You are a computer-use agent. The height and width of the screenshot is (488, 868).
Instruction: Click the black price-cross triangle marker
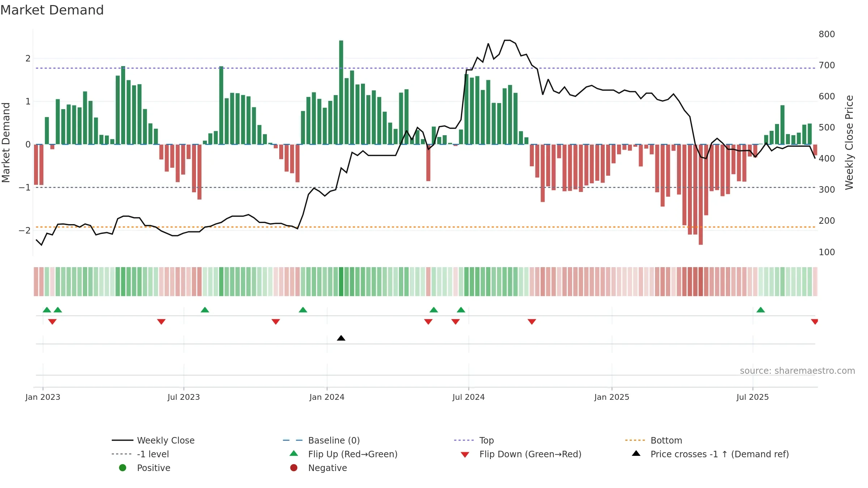click(x=341, y=338)
